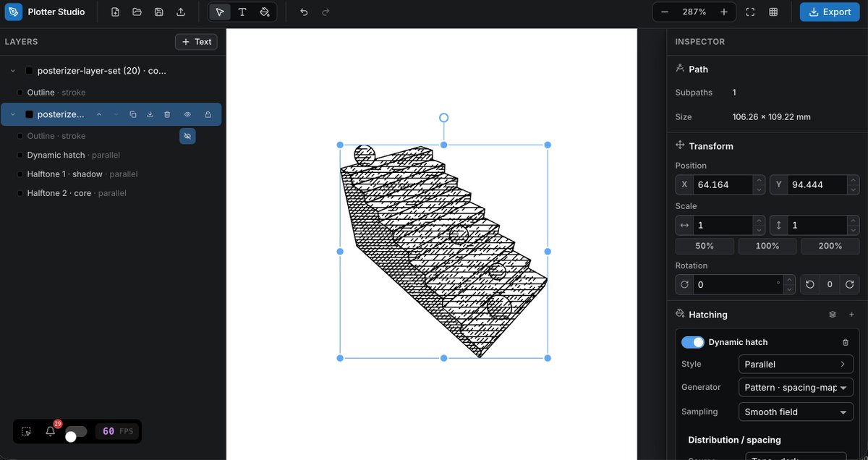Increment rotation angle stepper
The width and height of the screenshot is (868, 460).
[790, 280]
